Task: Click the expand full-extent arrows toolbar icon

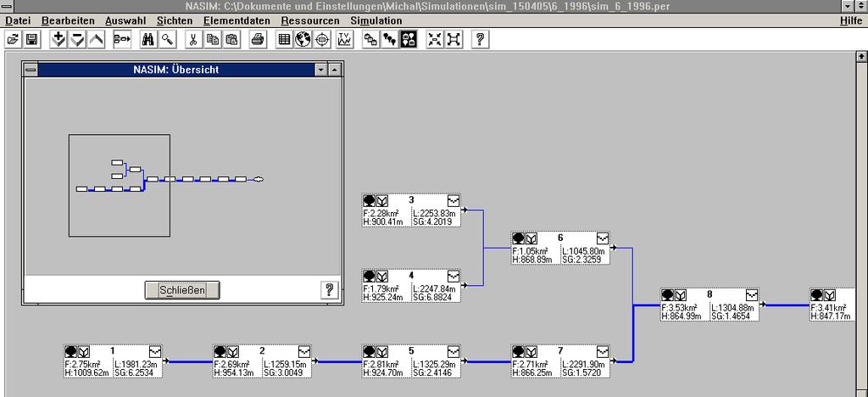Action: (453, 39)
